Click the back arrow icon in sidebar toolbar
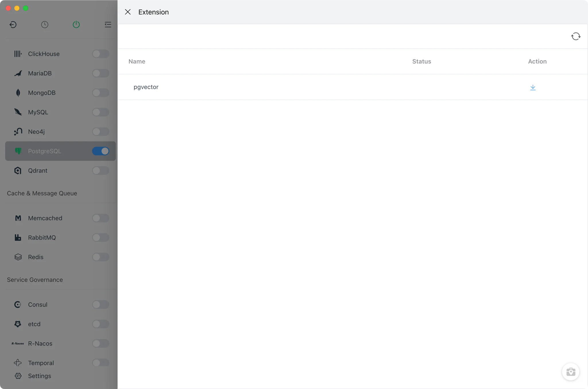The height and width of the screenshot is (389, 588). 13,24
